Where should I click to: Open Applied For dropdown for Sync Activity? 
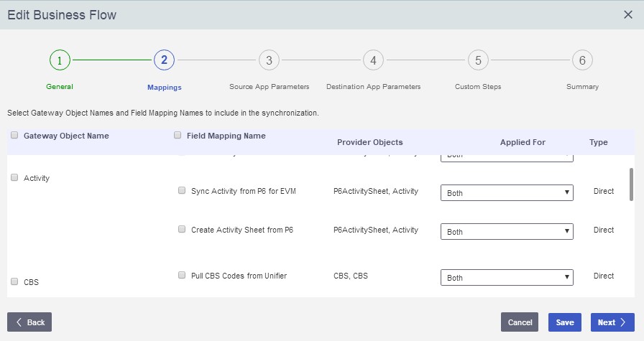pos(507,193)
